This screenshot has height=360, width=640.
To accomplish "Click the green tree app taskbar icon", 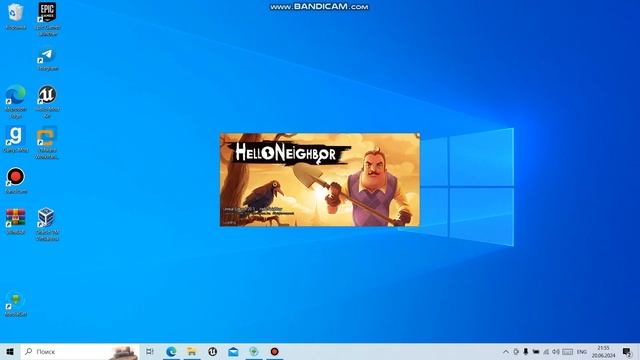I will coord(254,351).
